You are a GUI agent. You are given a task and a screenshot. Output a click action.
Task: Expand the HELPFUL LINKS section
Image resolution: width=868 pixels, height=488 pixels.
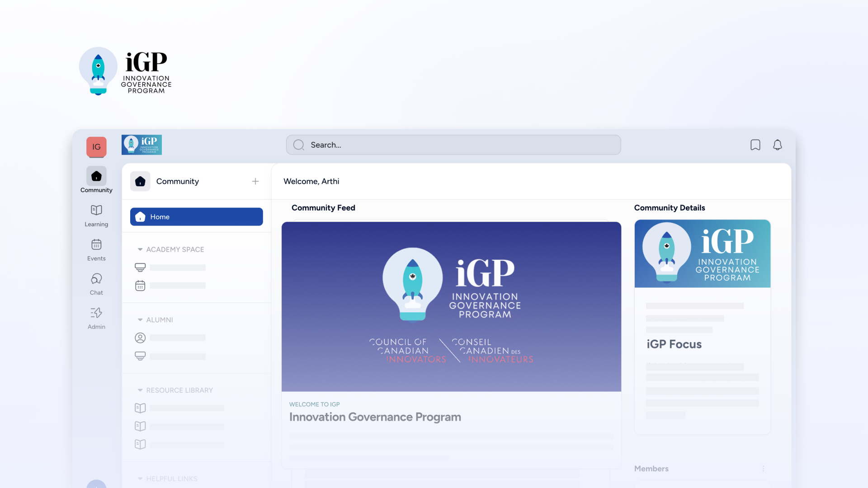click(140, 479)
